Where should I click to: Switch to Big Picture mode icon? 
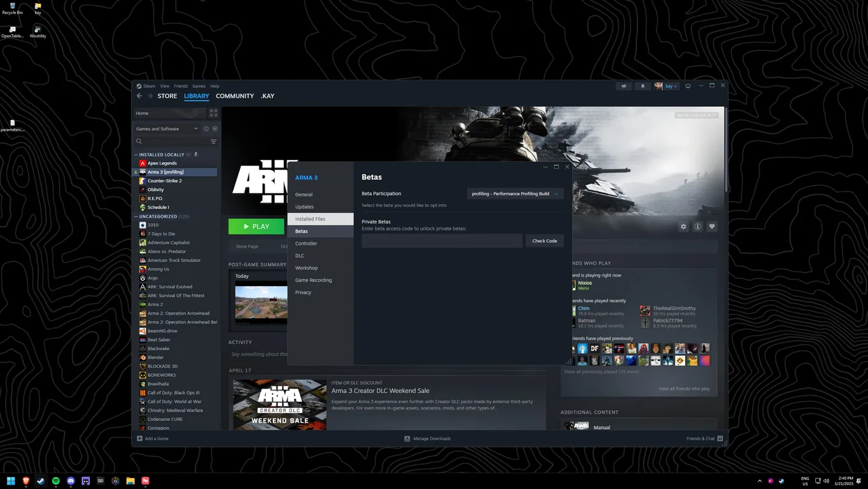688,86
